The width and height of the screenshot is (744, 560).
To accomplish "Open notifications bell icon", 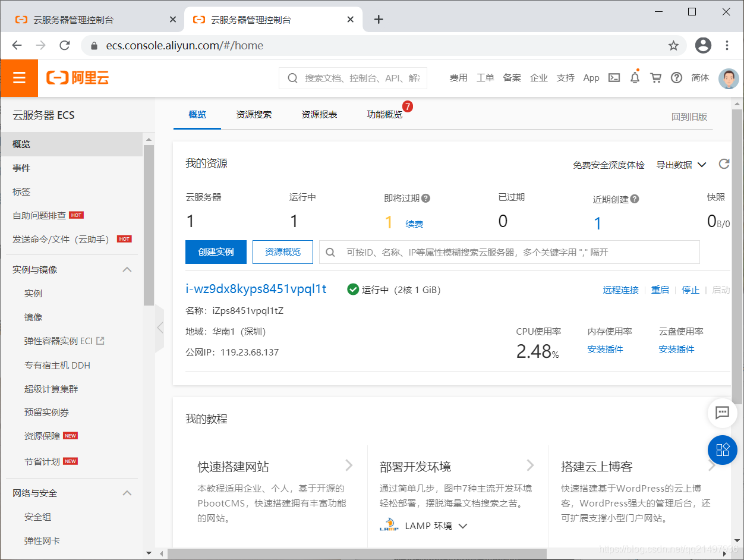I will [x=635, y=78].
